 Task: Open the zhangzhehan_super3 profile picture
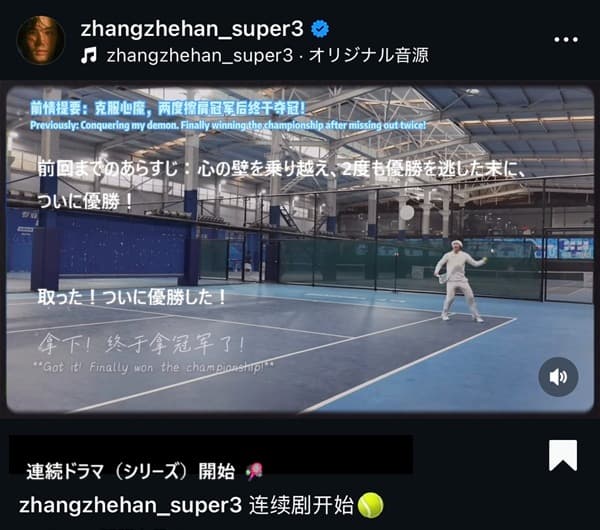(x=41, y=40)
